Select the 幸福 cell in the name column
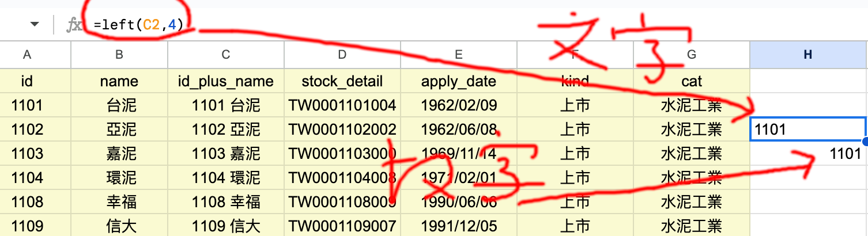868x236 pixels. [119, 201]
